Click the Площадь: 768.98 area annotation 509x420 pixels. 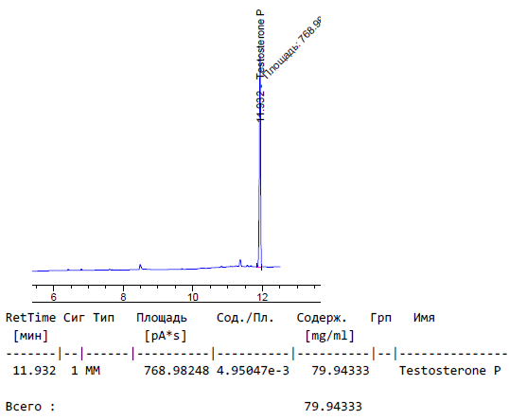click(x=291, y=47)
